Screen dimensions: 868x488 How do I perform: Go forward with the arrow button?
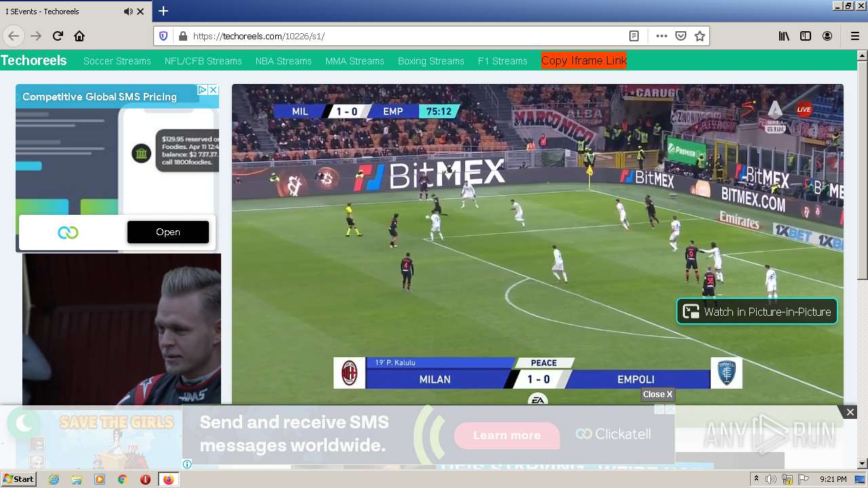[x=36, y=36]
